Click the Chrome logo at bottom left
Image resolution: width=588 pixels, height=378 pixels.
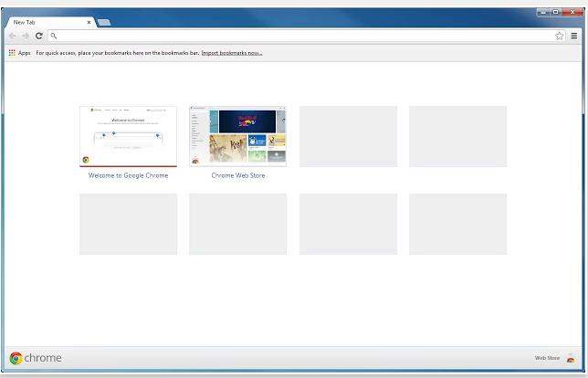pos(36,358)
